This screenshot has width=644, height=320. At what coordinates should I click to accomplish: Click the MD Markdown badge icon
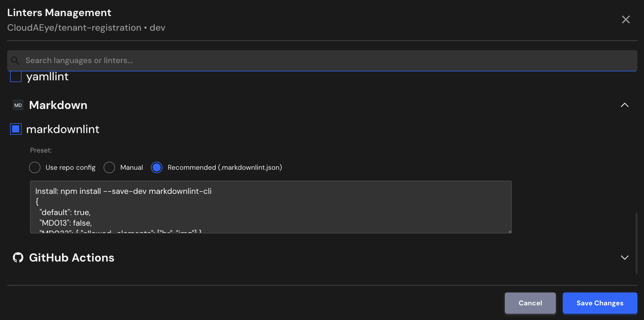pos(18,105)
